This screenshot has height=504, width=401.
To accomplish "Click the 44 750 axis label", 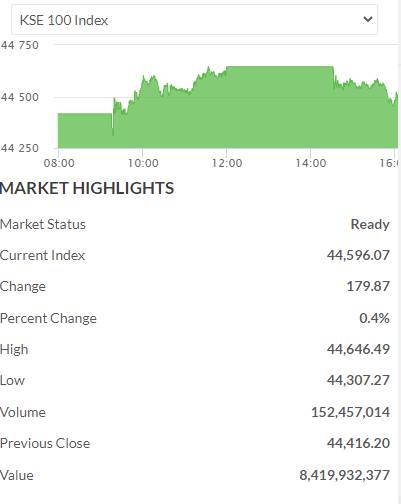I will [20, 45].
